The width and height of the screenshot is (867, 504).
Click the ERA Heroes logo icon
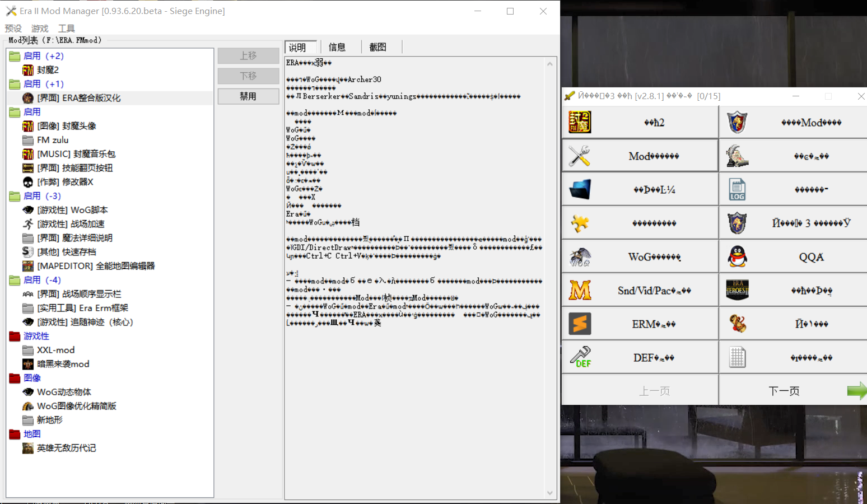pos(737,290)
